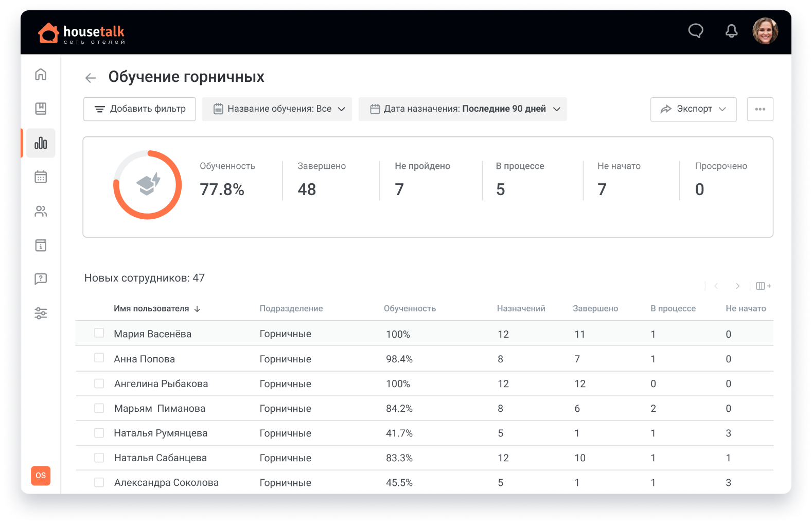Open notifications bell icon
Screen dimensions: 812x525
coord(731,31)
